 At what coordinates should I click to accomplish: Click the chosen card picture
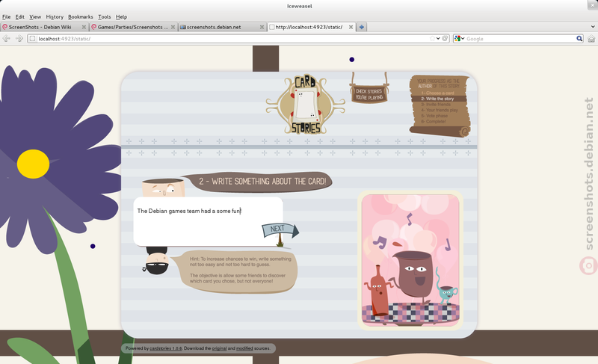pos(410,260)
